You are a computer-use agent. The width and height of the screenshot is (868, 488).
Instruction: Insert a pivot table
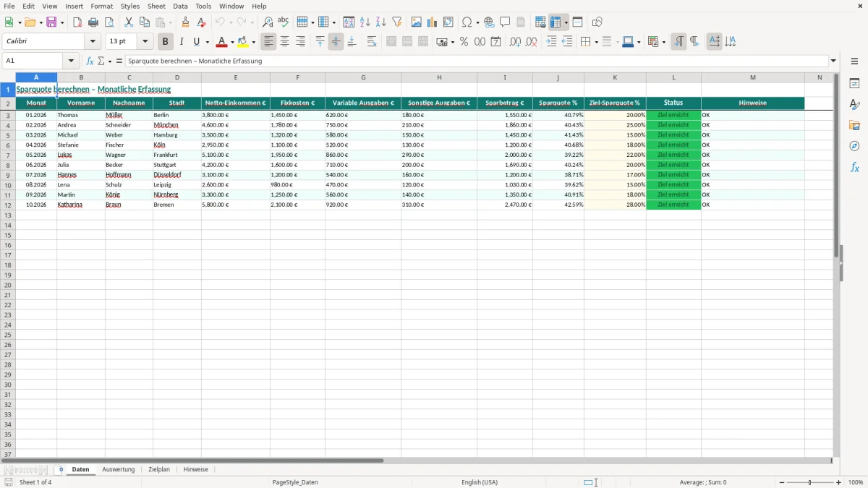click(x=448, y=22)
